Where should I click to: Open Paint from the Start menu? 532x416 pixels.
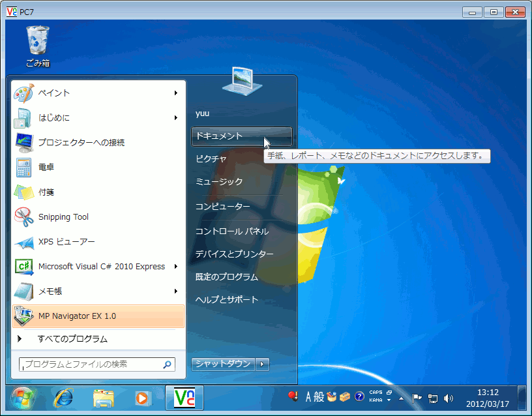coord(54,93)
